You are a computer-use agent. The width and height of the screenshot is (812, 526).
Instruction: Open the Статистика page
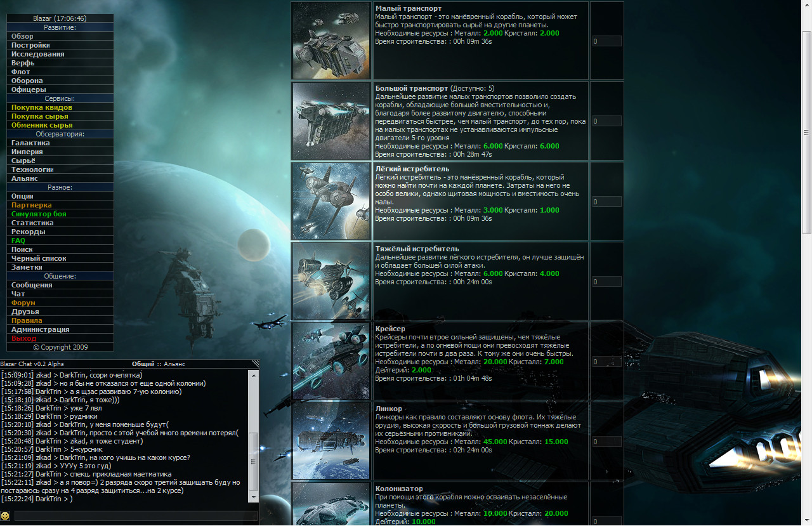click(x=32, y=223)
